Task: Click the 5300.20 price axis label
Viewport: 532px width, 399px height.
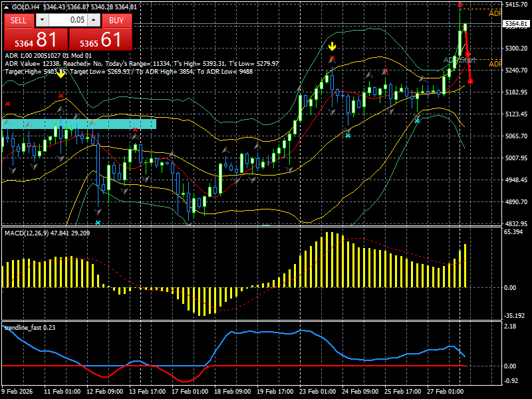Action: click(516, 48)
